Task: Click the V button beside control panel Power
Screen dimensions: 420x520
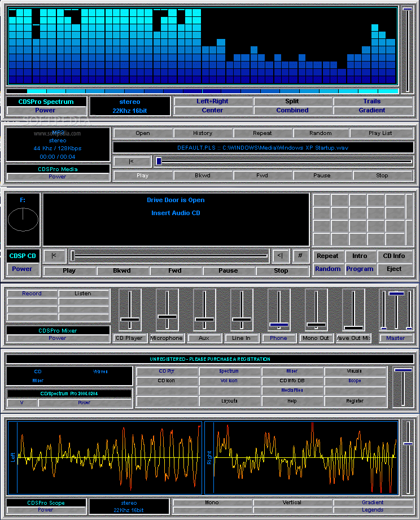Action: 22,403
